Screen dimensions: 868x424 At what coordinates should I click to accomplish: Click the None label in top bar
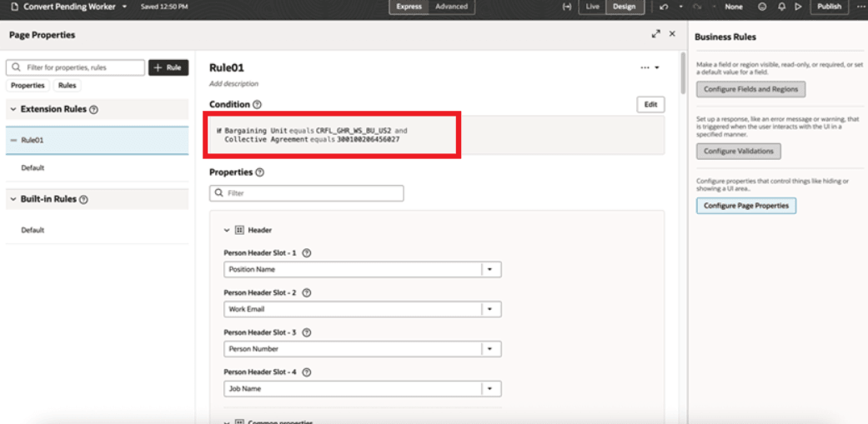734,7
